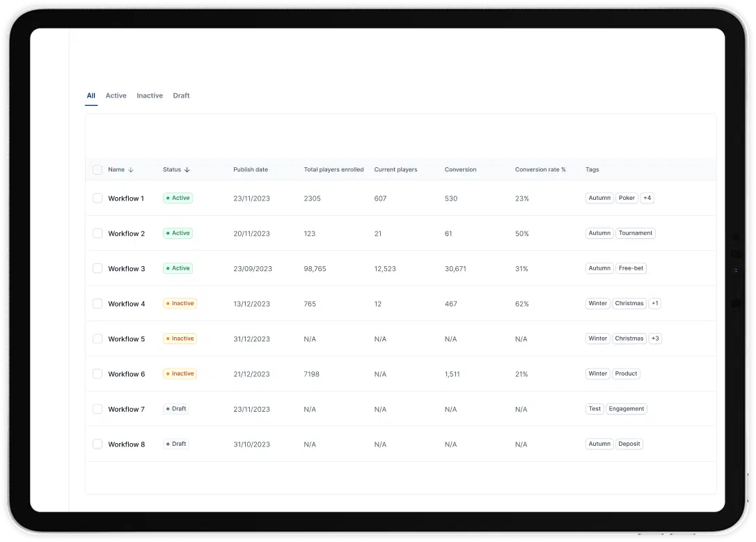Viewport: 756px width, 542px height.
Task: Tick the checkbox beside Workflow 7
Action: [x=97, y=409]
